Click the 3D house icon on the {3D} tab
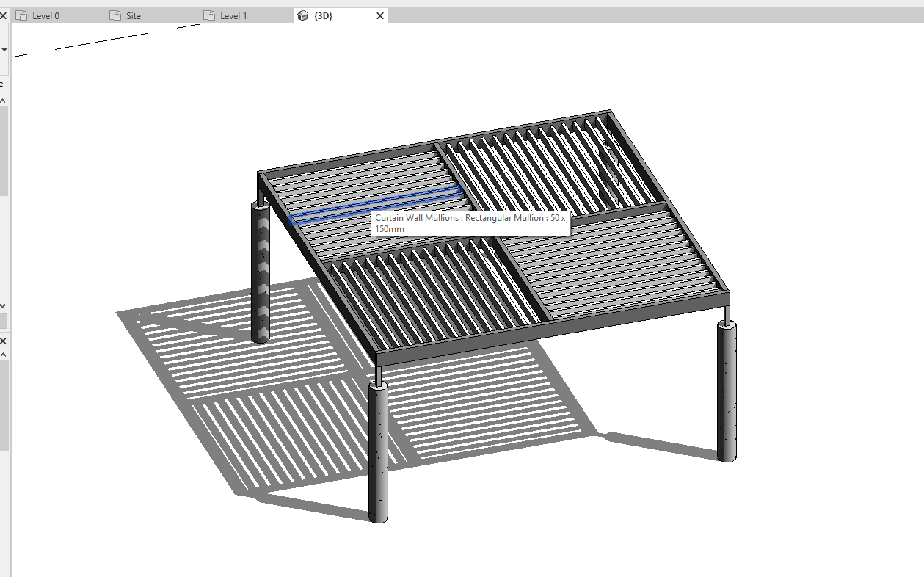The height and width of the screenshot is (577, 924). 303,15
